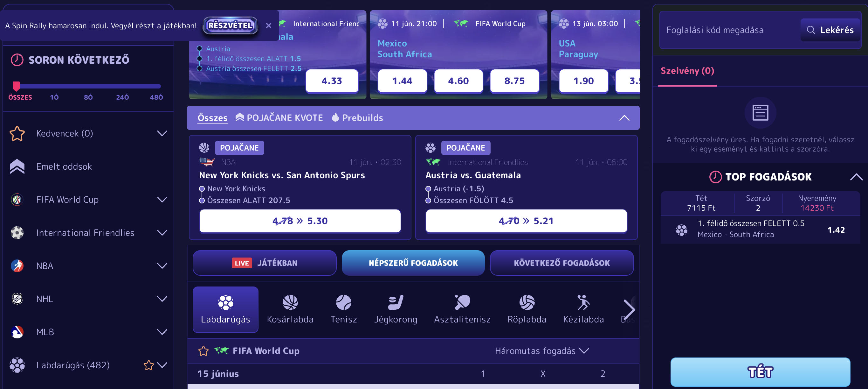Click the basketball icon on Knicks boosted card
Viewport: 868px width, 389px height.
point(204,147)
